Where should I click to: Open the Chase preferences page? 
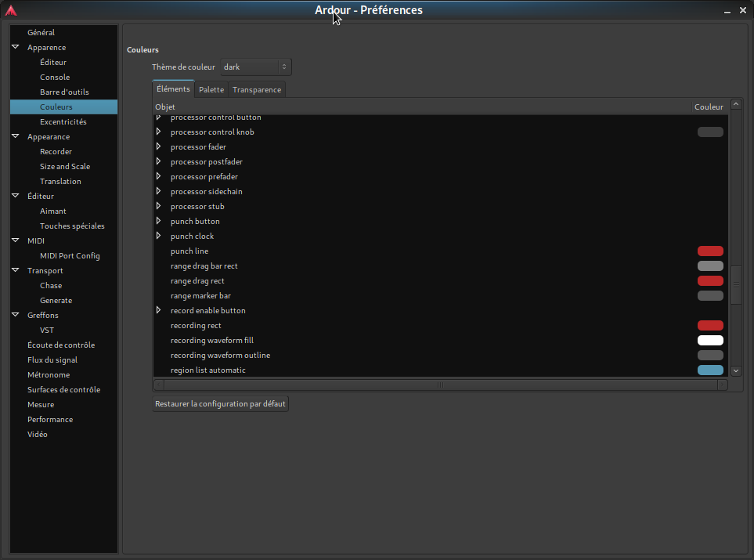click(51, 285)
